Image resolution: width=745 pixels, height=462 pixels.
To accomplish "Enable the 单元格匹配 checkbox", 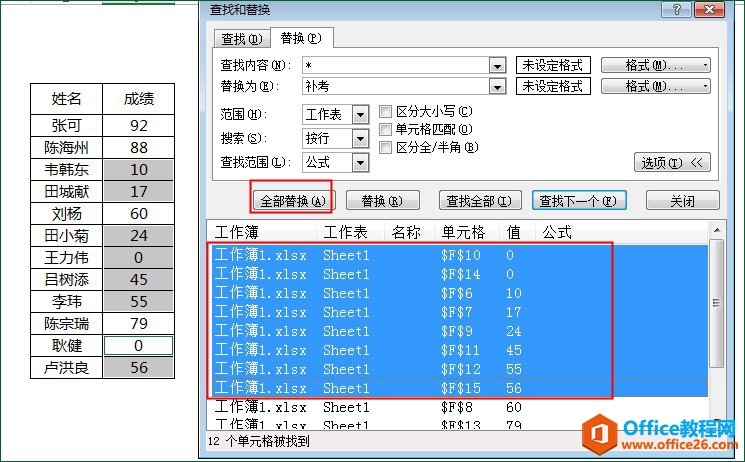I will pos(385,129).
